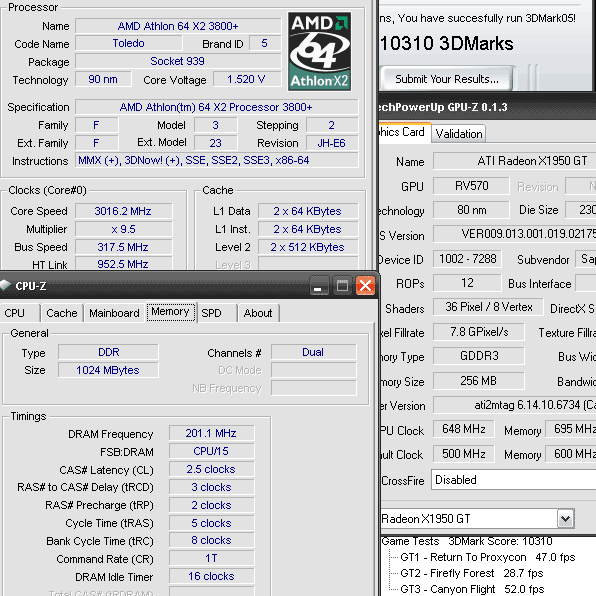Click the Default Clock value 500 MHz

(464, 454)
